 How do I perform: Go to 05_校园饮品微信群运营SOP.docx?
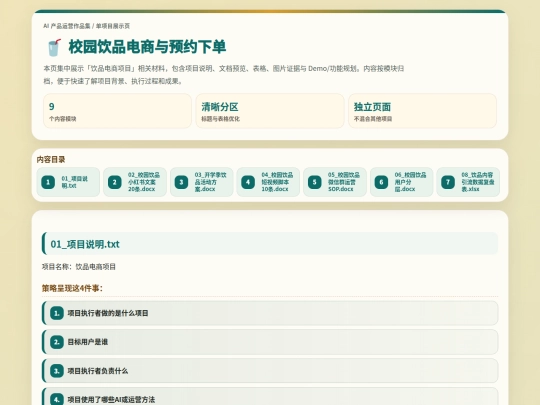[x=335, y=182]
